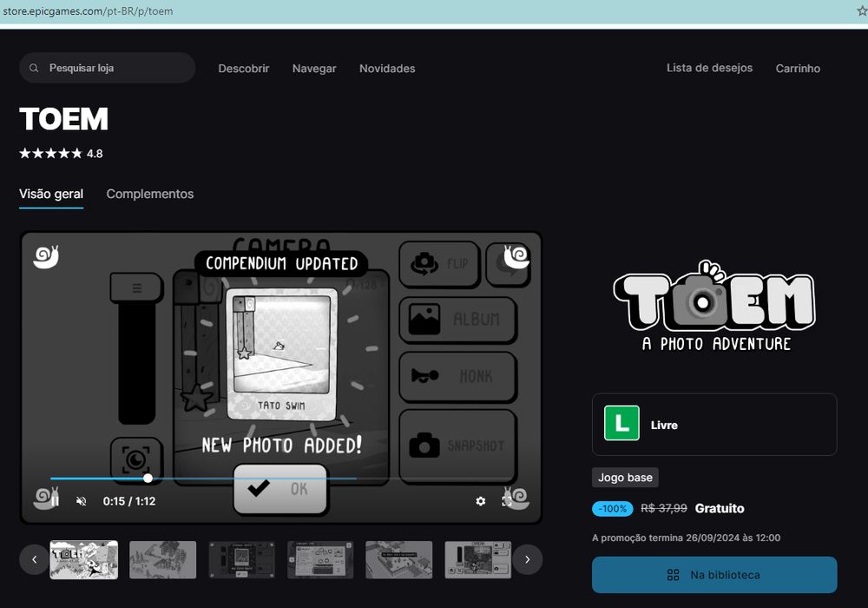Show next media thumbnails
The width and height of the screenshot is (868, 608).
527,560
